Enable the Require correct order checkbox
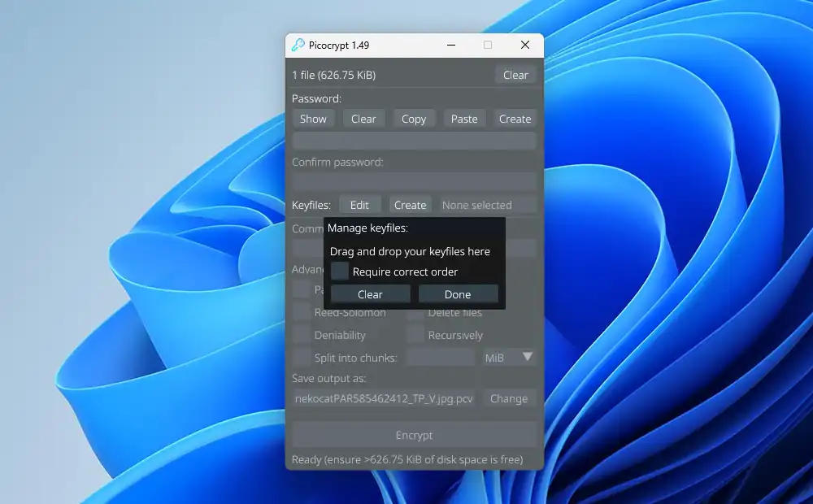 pyautogui.click(x=340, y=272)
